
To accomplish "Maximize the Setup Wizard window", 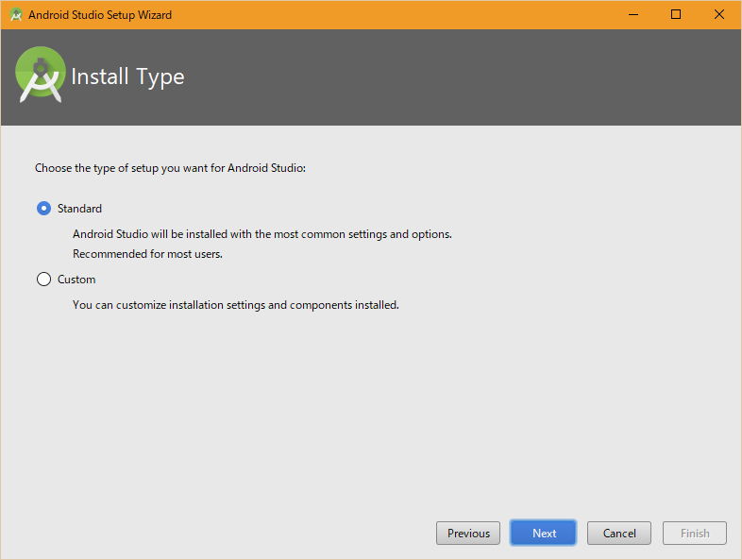I will point(676,15).
